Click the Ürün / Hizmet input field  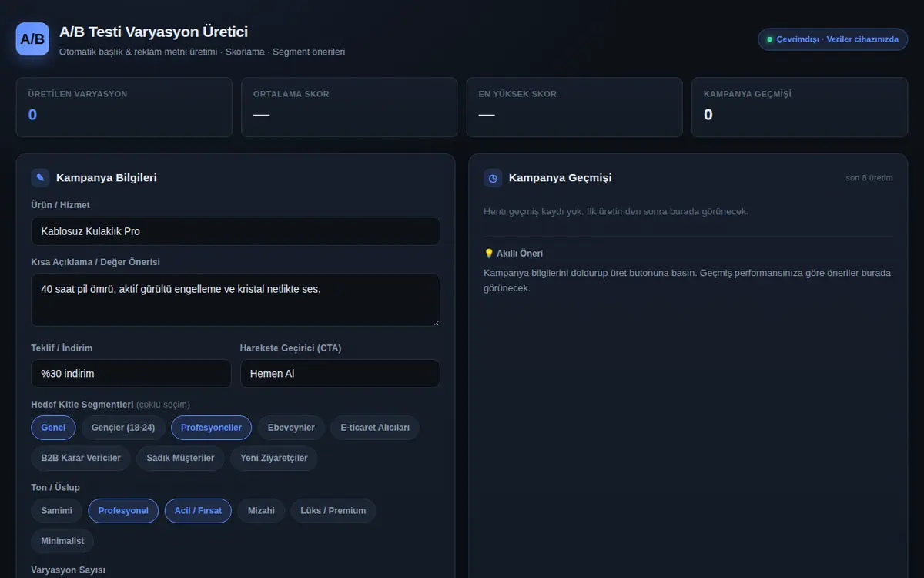(x=236, y=231)
